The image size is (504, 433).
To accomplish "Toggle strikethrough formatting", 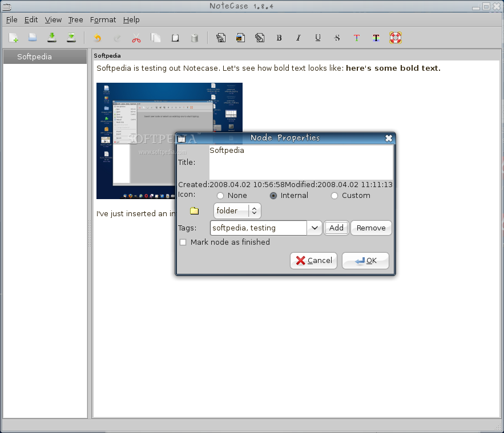I will click(x=337, y=38).
